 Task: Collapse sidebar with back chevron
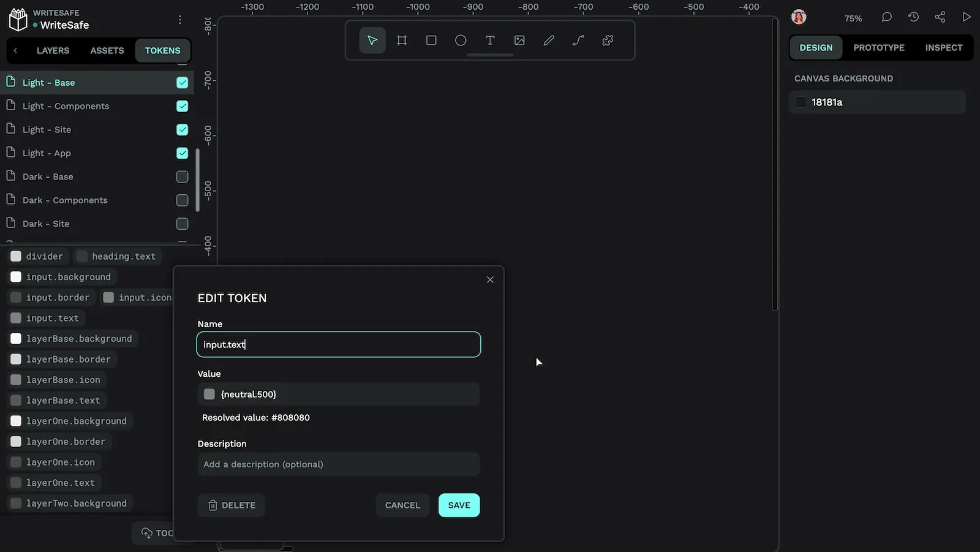click(x=15, y=50)
